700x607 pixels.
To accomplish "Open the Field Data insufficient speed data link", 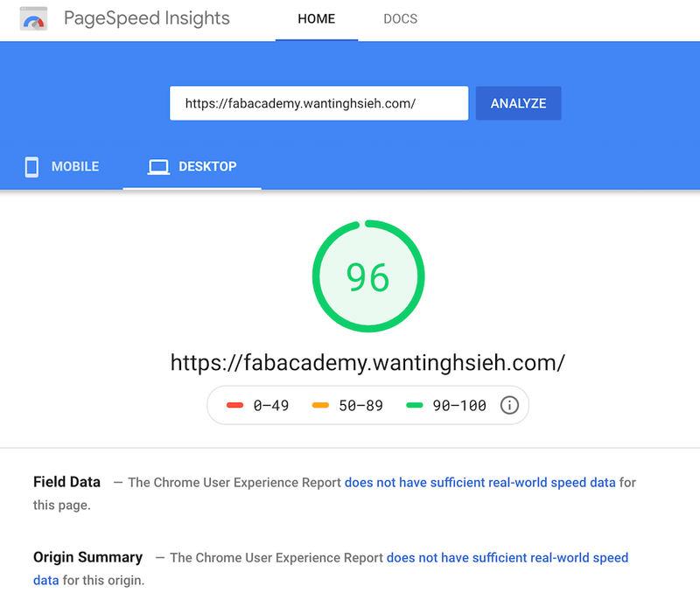I will pyautogui.click(x=479, y=483).
